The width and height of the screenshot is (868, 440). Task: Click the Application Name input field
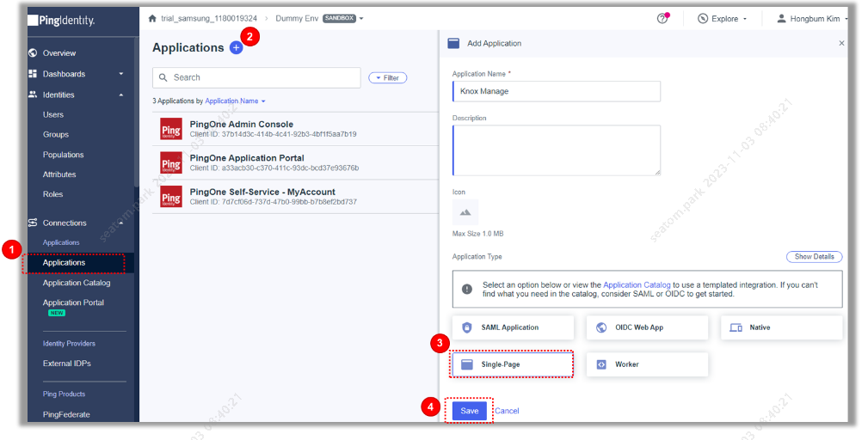(557, 92)
